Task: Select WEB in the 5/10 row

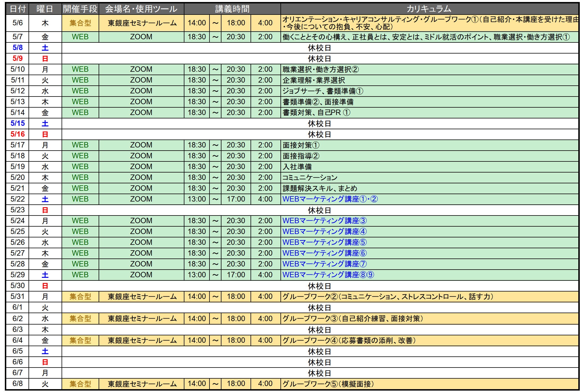Action: [x=80, y=69]
